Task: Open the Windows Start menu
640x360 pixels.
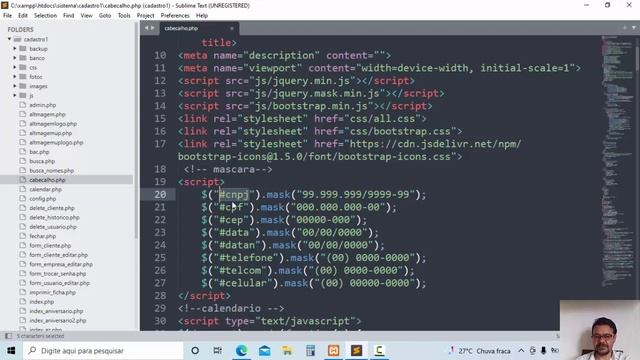Action: tap(11, 350)
